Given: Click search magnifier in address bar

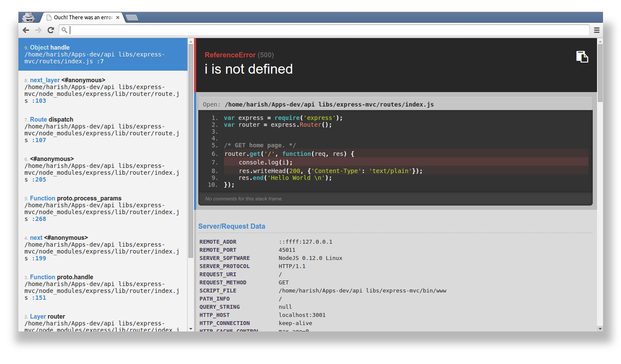Looking at the screenshot, I should [64, 30].
